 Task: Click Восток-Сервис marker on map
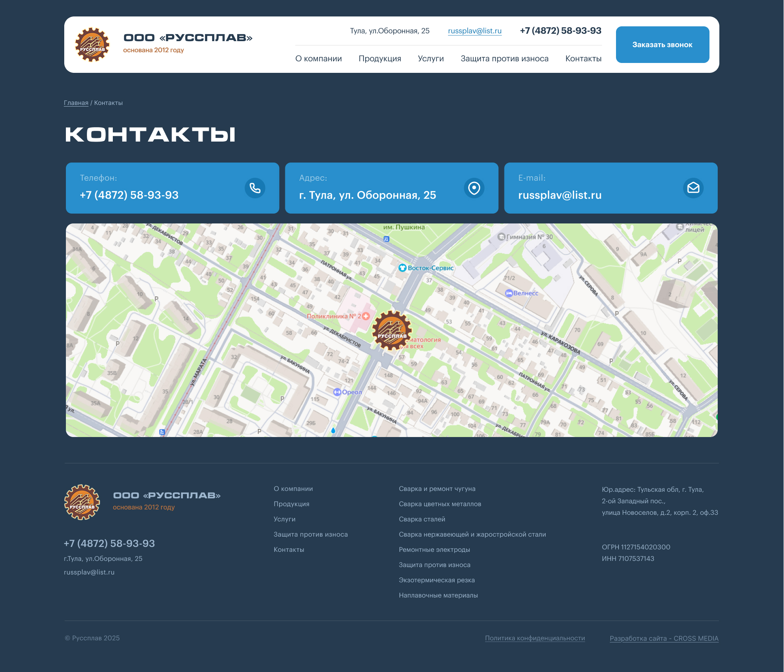pos(402,268)
